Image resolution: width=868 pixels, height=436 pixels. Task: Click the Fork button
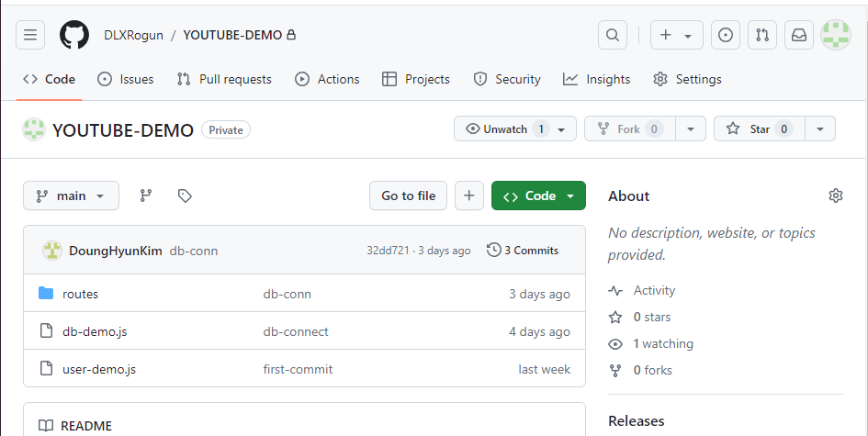pyautogui.click(x=630, y=129)
